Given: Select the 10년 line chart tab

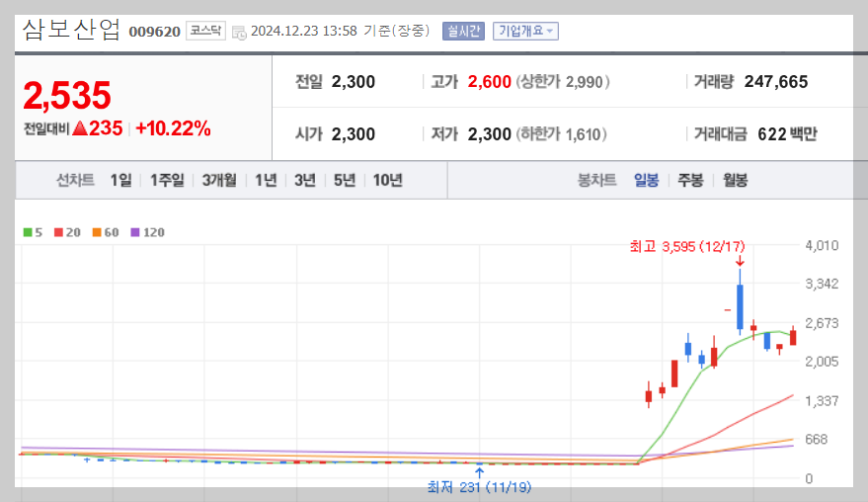Looking at the screenshot, I should click(387, 180).
